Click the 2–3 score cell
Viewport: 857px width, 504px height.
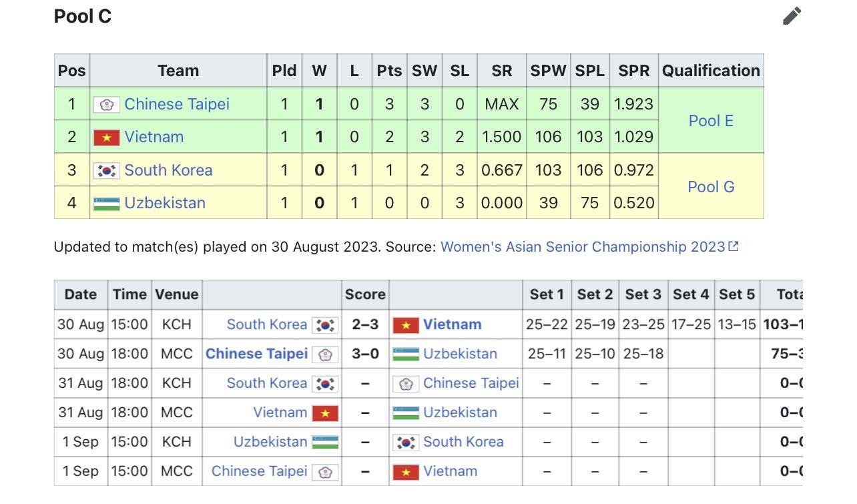365,324
